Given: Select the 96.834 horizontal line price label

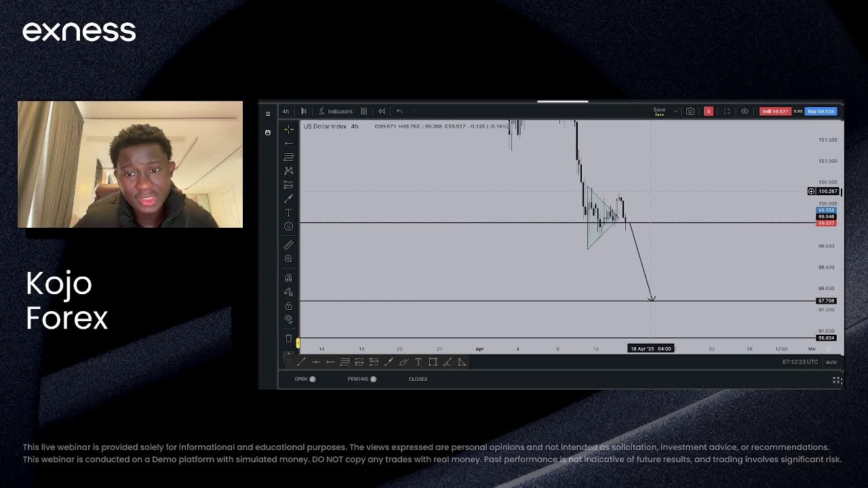Looking at the screenshot, I should [x=826, y=338].
